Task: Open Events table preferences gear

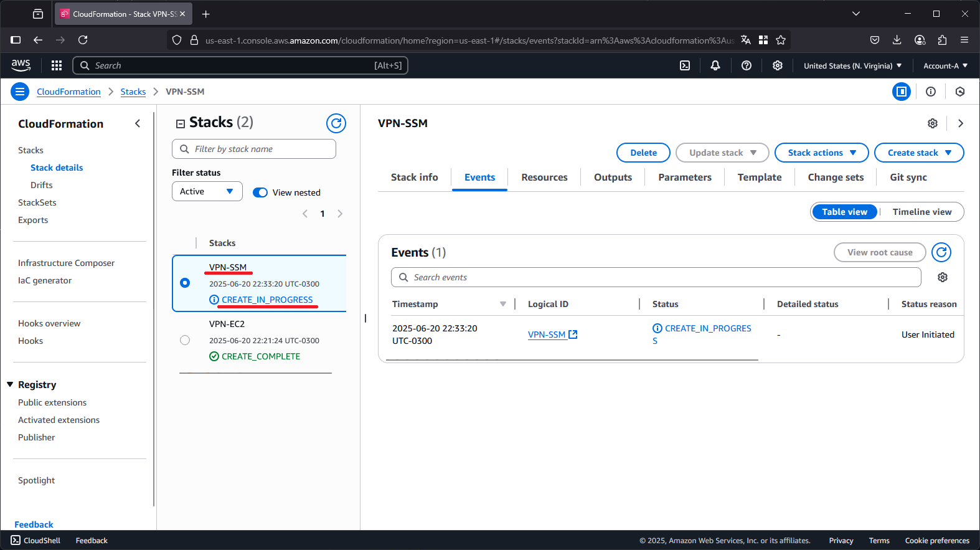Action: click(943, 277)
